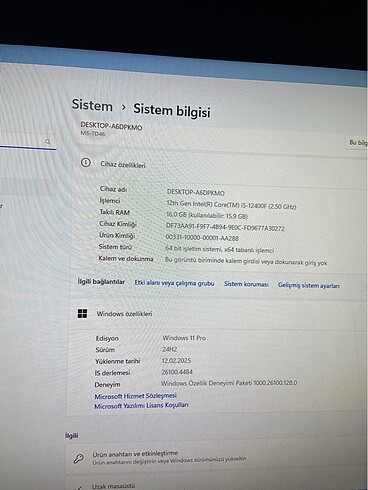Click the breadcrumb chevron between Sistem and Sistem bilgisi
368x490 pixels.
point(124,107)
